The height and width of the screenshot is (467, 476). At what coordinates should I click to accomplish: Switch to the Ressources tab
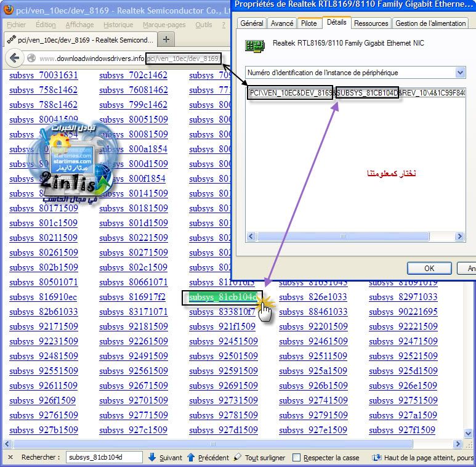[x=371, y=23]
